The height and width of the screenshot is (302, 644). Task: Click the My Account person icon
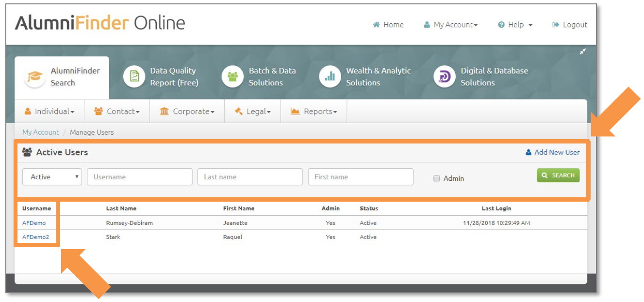(x=427, y=25)
